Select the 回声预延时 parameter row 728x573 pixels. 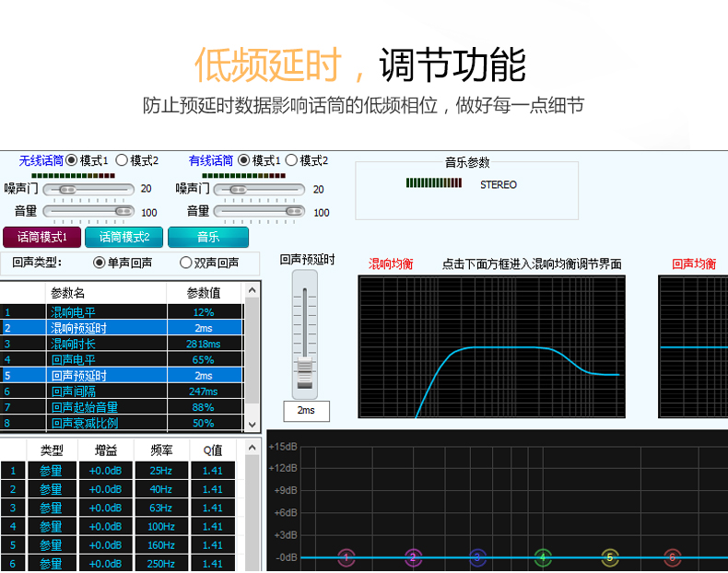[122, 375]
